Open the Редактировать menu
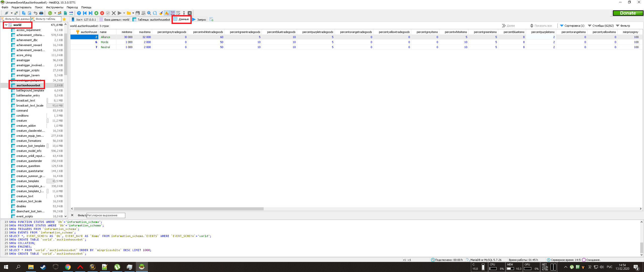The height and width of the screenshot is (272, 644). tap(21, 7)
